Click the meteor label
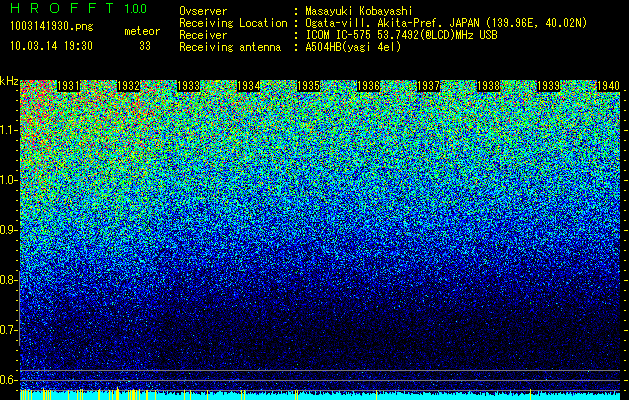The image size is (629, 400). pos(142,31)
